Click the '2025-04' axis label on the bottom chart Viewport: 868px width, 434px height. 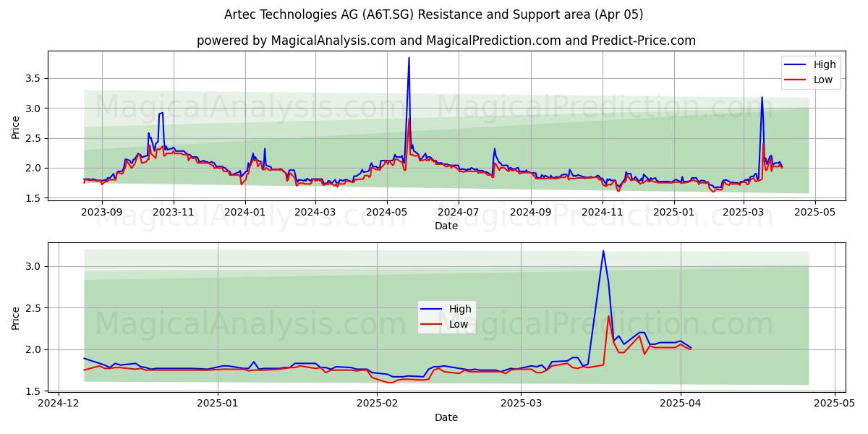[680, 404]
